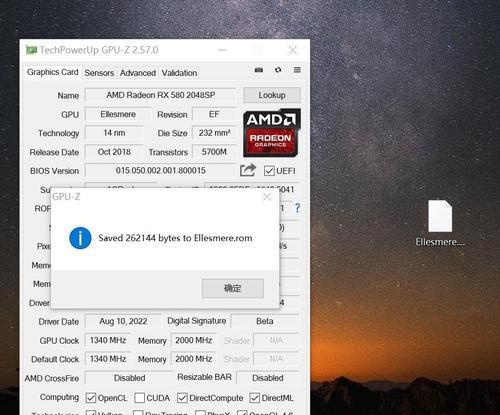Screen dimensions: 500x415
Task: Click the BIOS export share icon
Action: pyautogui.click(x=248, y=170)
